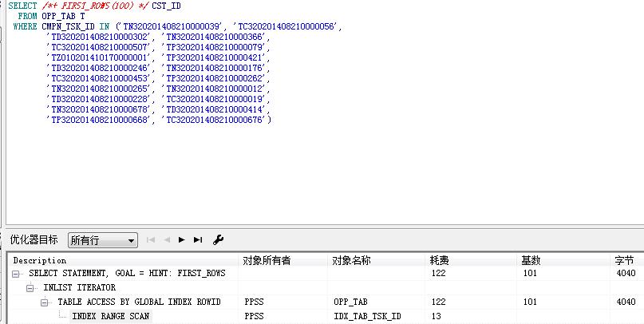Click literal 'TC320201408210000453' in the query
The height and width of the screenshot is (324, 644).
[x=101, y=78]
